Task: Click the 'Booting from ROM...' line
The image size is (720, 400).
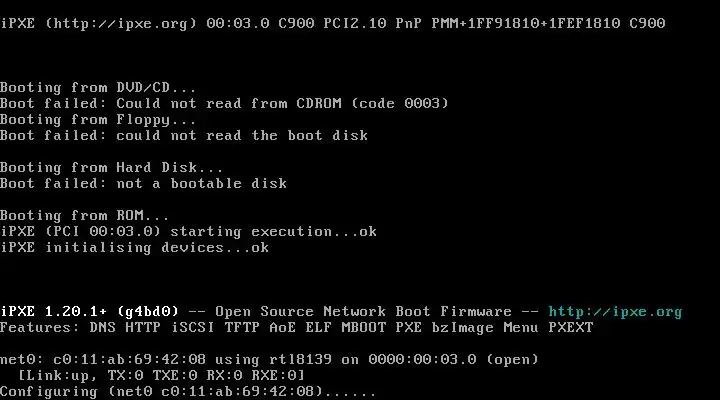Action: [x=84, y=215]
